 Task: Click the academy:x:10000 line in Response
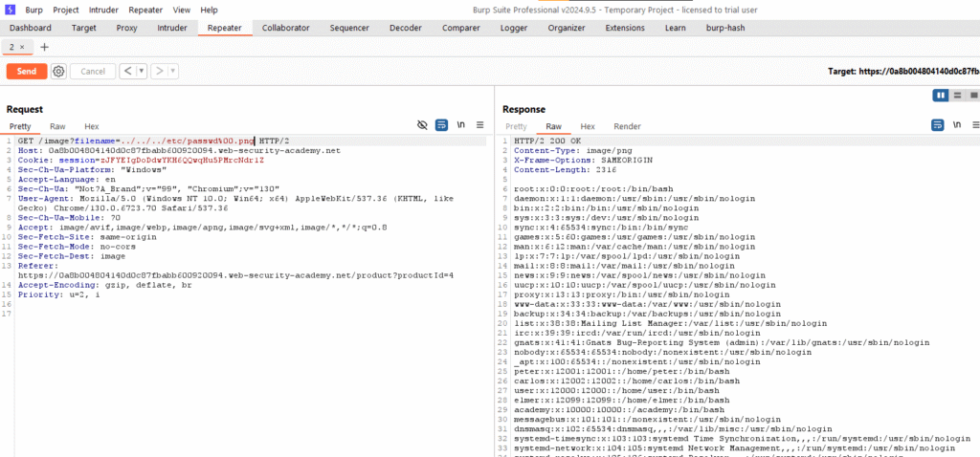[x=619, y=409]
